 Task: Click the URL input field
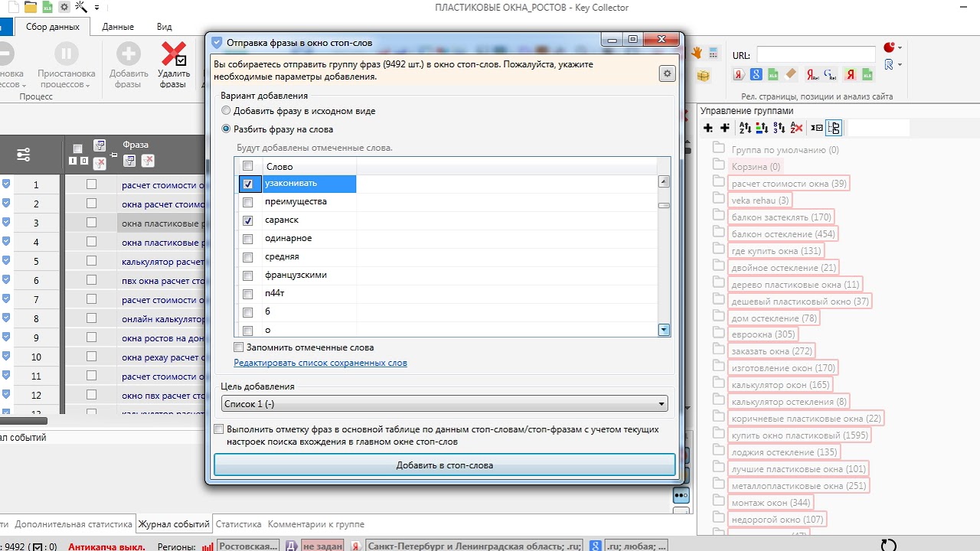pyautogui.click(x=816, y=54)
